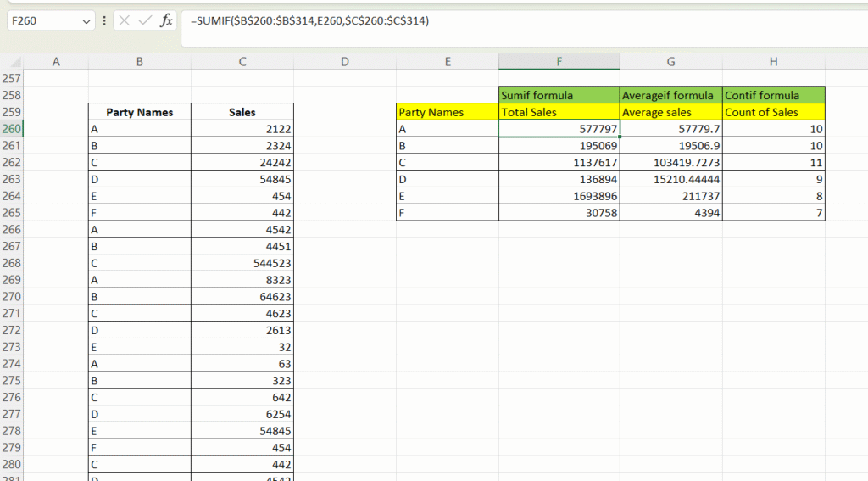The image size is (868, 481).
Task: Select row 260 header
Action: pyautogui.click(x=12, y=129)
